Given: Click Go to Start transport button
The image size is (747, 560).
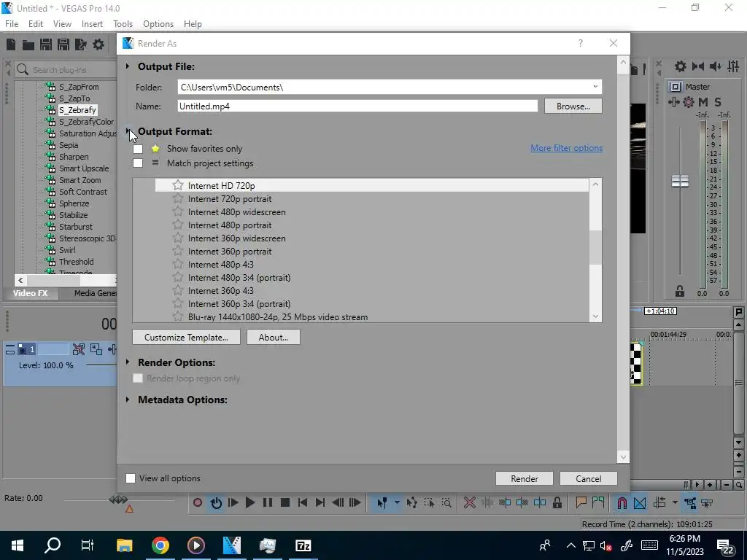Looking at the screenshot, I should pyautogui.click(x=303, y=502).
